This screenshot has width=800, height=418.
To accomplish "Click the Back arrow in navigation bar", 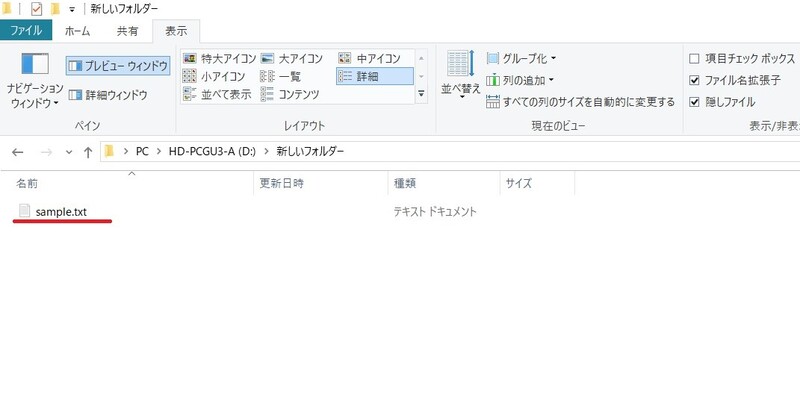I will click(x=17, y=152).
